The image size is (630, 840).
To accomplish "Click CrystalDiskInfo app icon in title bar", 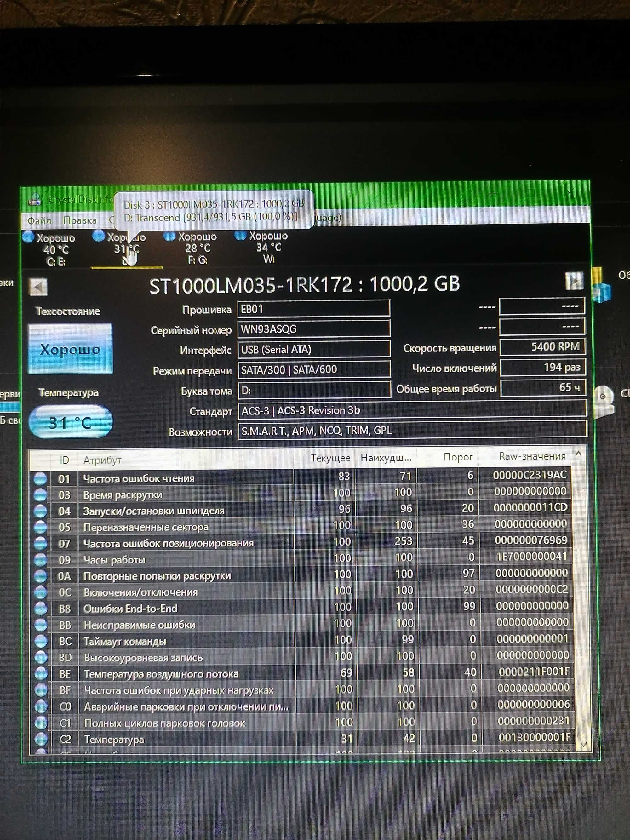I will (x=35, y=199).
